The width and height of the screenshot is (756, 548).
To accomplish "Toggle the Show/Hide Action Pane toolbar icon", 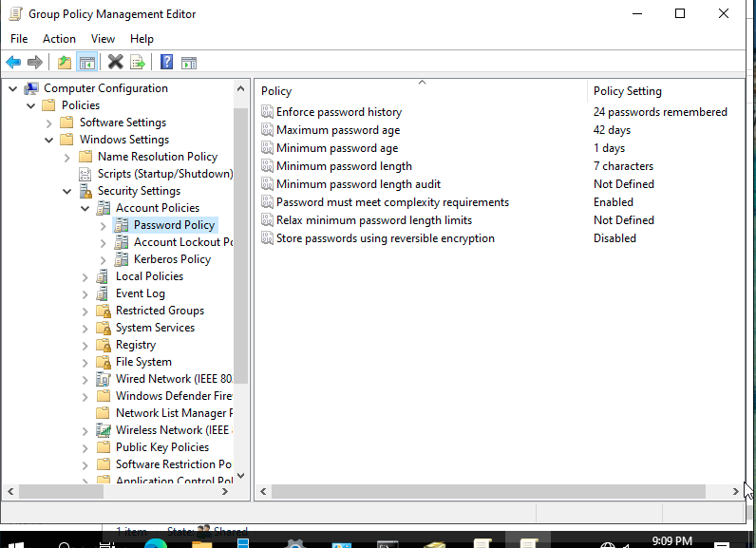I will pyautogui.click(x=189, y=63).
